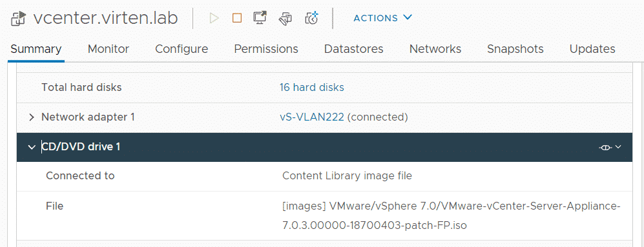Click the Edit Settings icon
The image size is (644, 247).
point(286,18)
